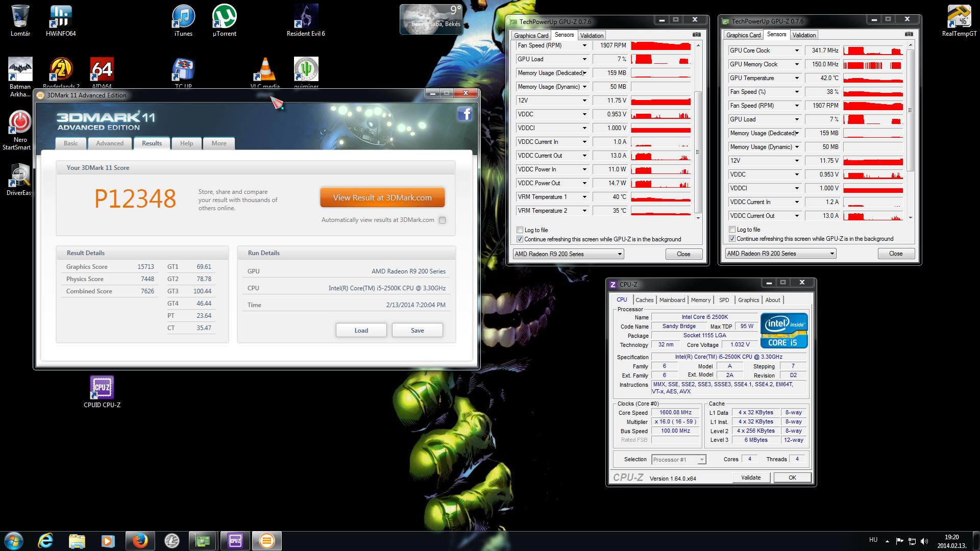Open GPU selector in left GPU-Z

point(568,254)
